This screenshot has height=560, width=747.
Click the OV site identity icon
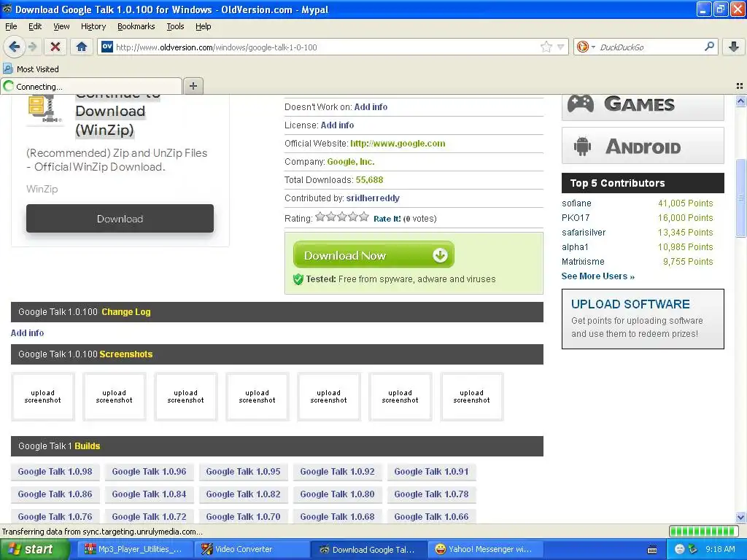[x=107, y=47]
